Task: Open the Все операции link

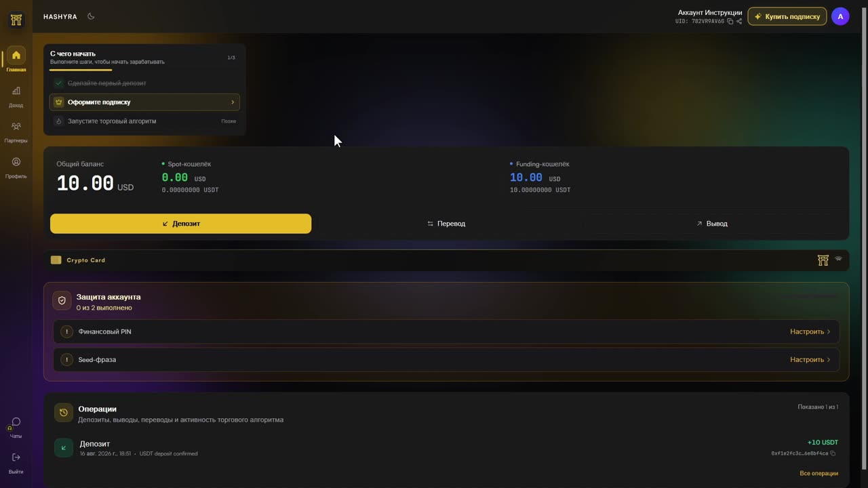Action: point(818,473)
